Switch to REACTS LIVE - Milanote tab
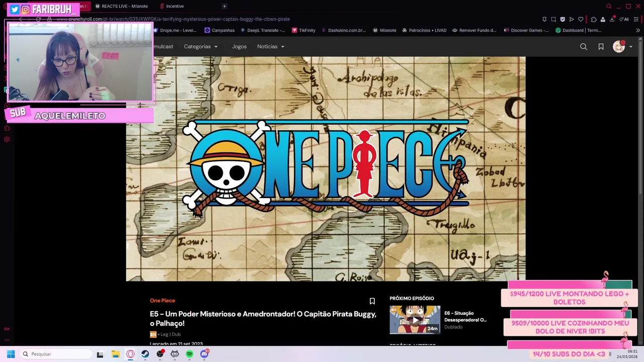Image resolution: width=644 pixels, height=362 pixels. click(x=122, y=6)
